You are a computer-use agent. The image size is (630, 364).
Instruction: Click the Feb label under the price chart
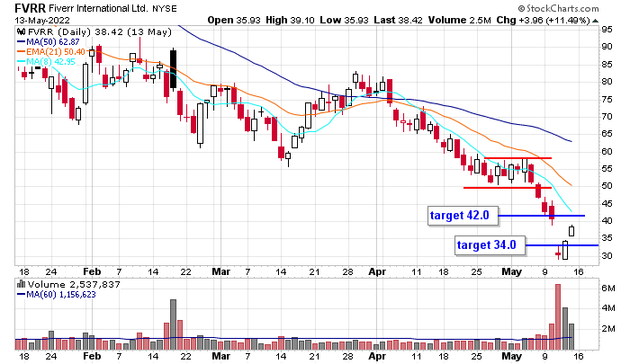[x=92, y=271]
